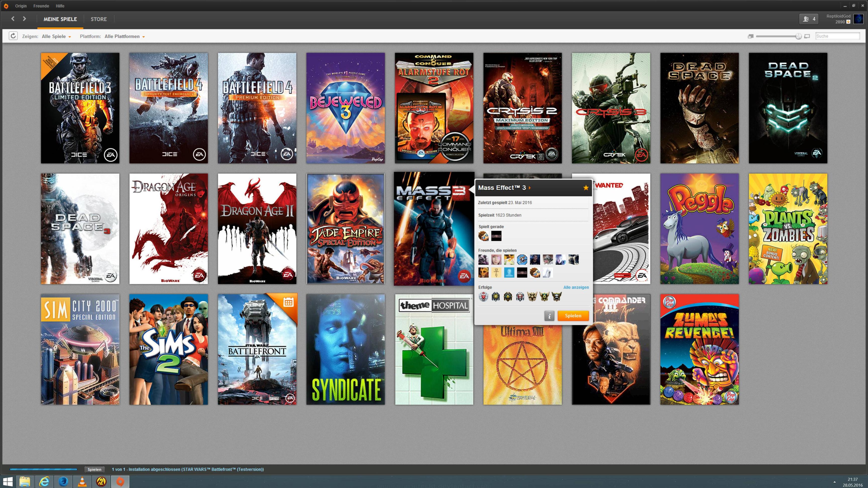Select Battlefield 4 Community Test Environment cover
This screenshot has width=868, height=488.
(169, 108)
